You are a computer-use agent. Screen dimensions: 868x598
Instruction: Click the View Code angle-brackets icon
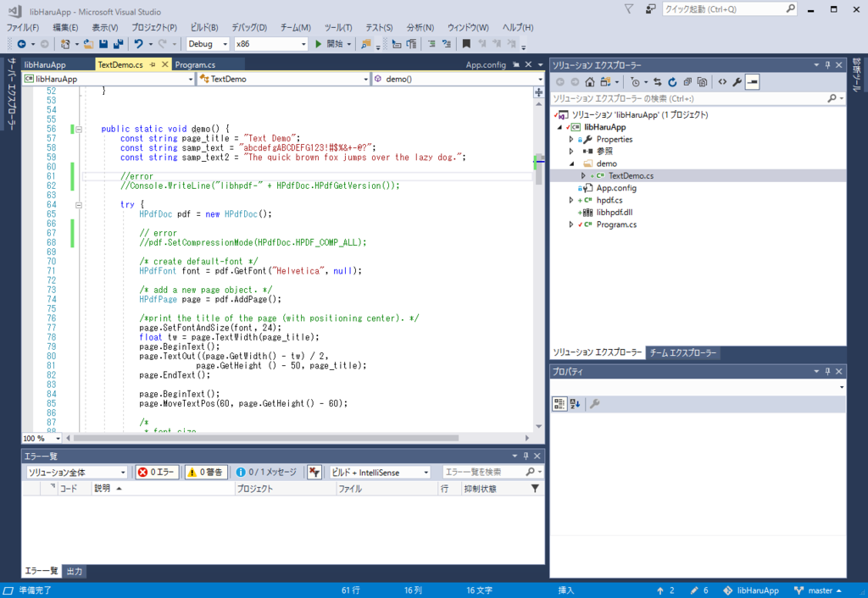click(722, 82)
